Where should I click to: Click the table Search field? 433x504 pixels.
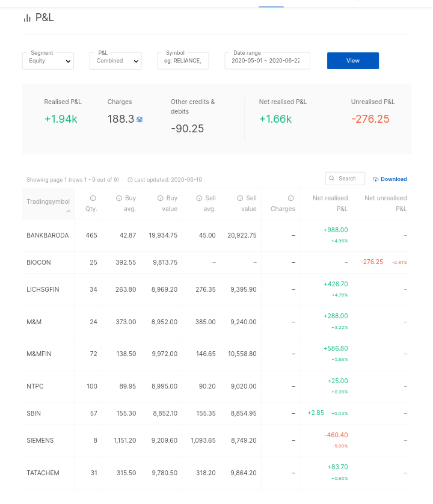349,179
